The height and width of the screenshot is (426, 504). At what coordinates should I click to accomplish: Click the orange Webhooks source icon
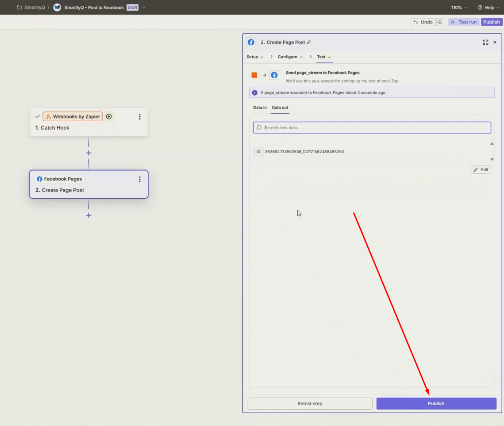pyautogui.click(x=254, y=75)
